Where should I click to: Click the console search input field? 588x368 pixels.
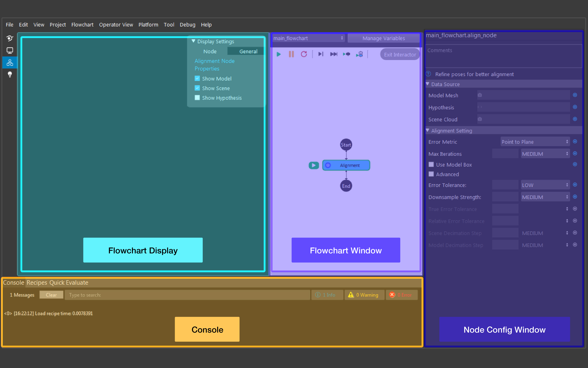187,295
